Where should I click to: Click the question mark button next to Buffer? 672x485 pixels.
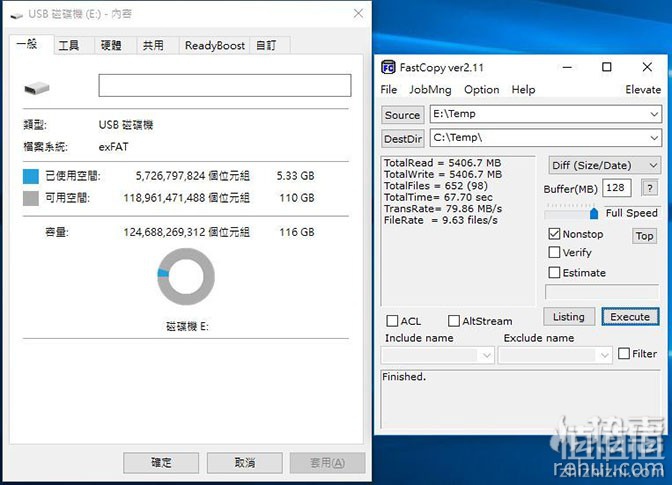click(650, 188)
